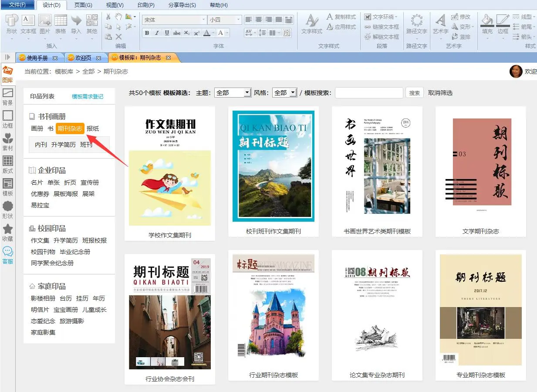Toggle italic text formatting

(157, 33)
